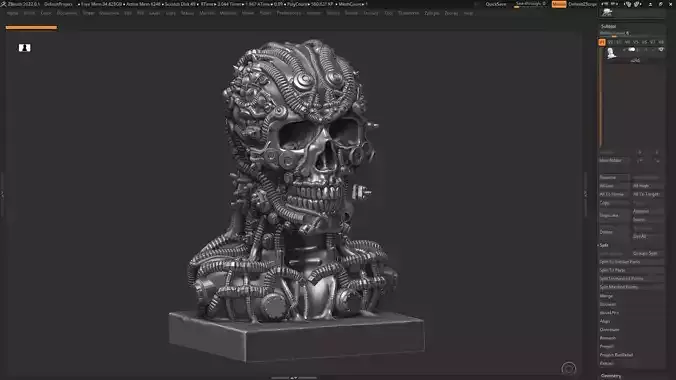Click the All To Home button
The width and height of the screenshot is (676, 380).
point(614,194)
